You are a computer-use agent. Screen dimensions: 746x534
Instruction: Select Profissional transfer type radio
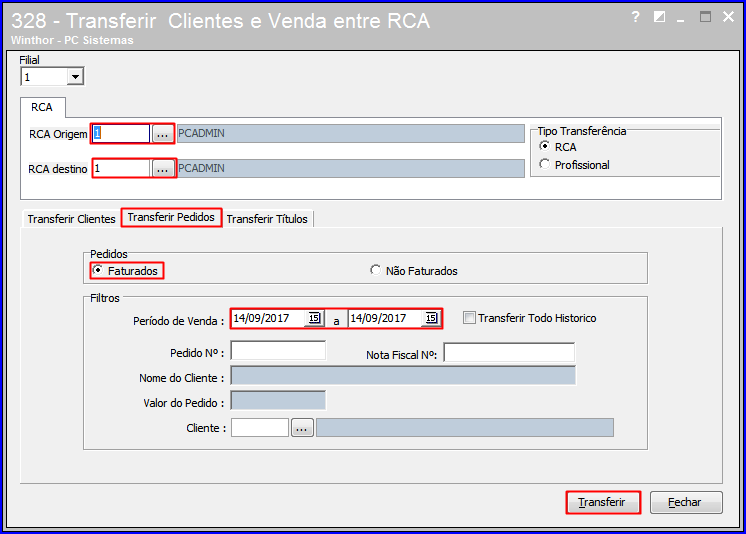(544, 164)
